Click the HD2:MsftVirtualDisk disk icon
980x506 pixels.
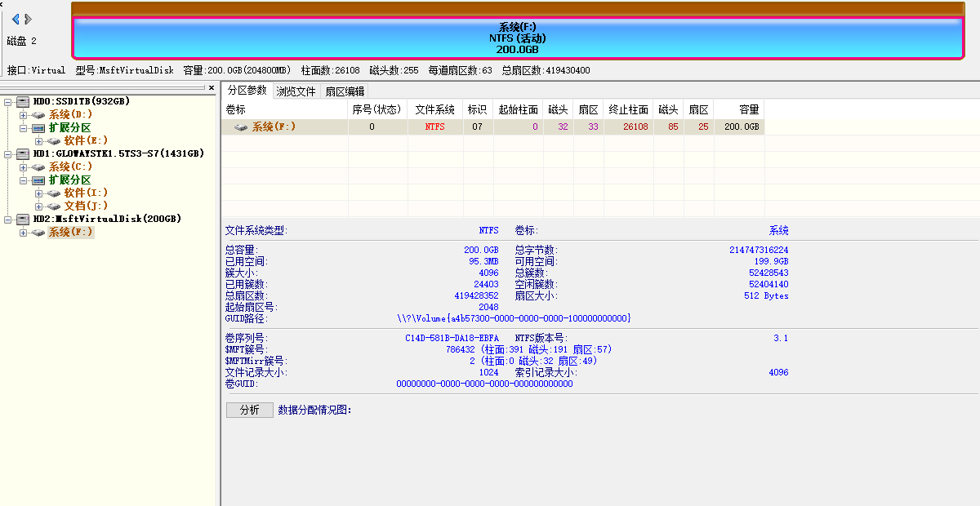coord(24,220)
